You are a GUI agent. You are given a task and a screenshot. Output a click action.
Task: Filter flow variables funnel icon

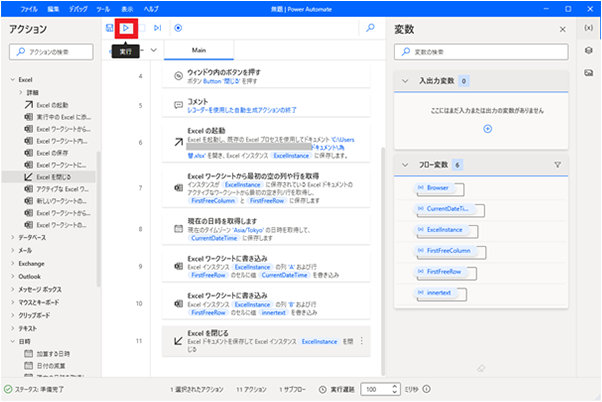[557, 165]
